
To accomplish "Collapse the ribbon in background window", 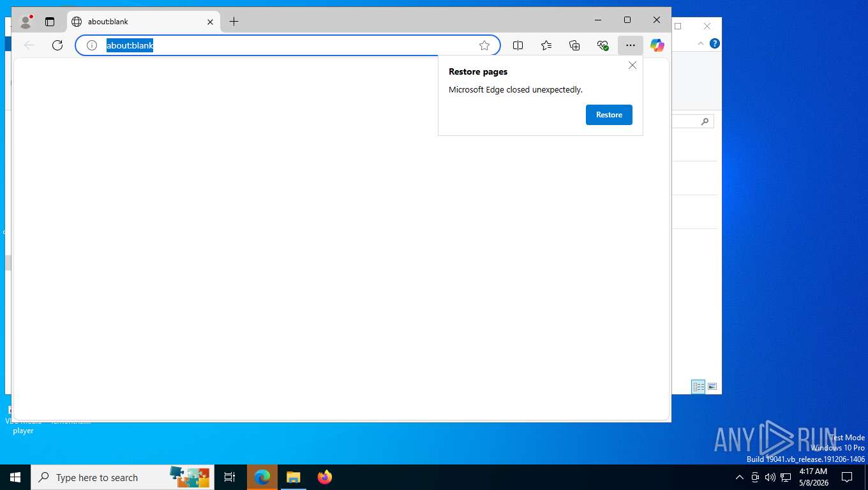I will pos(701,43).
